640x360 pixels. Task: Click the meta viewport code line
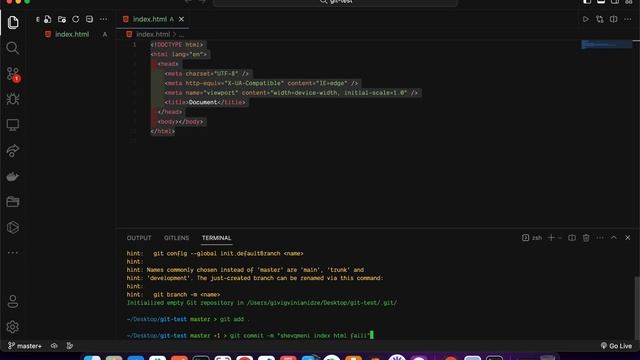click(x=291, y=93)
